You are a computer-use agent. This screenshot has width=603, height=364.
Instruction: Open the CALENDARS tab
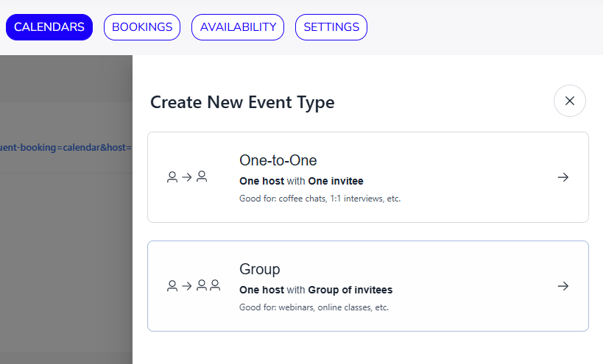click(x=49, y=27)
